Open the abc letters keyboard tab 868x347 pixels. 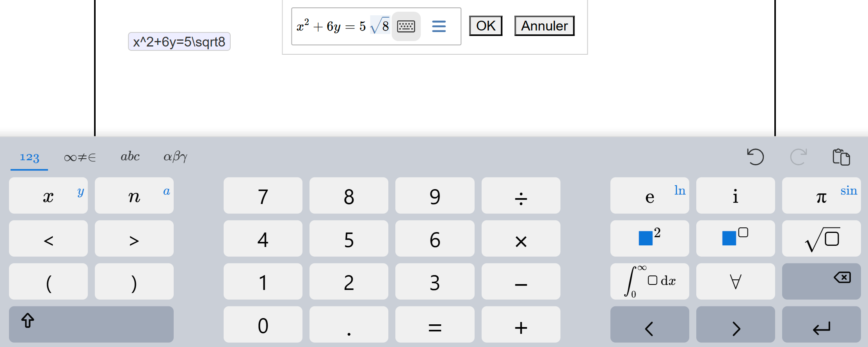click(x=130, y=157)
